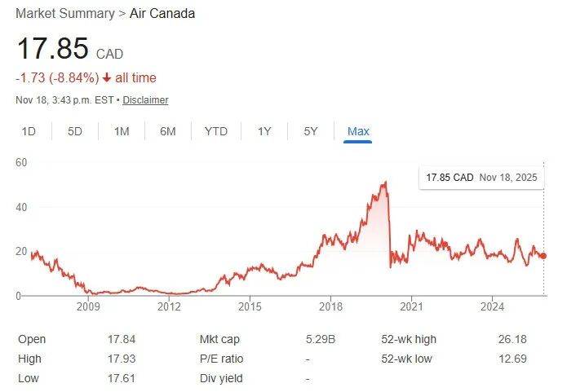This screenshot has width=567, height=392.
Task: Choose the 1M chart range
Action: pos(122,131)
